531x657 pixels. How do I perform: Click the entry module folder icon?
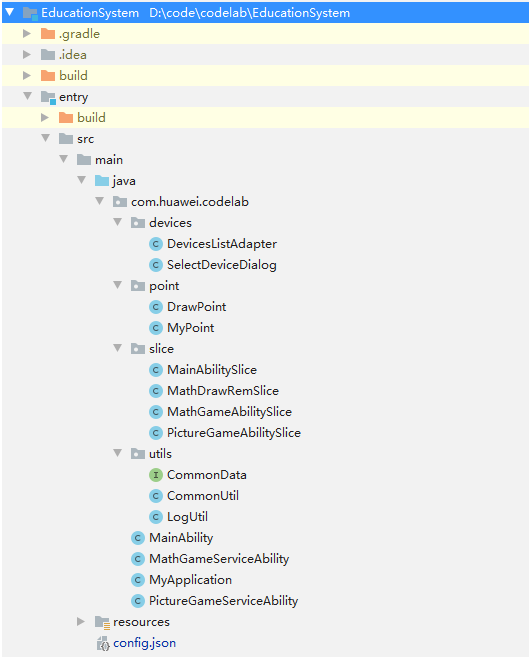(48, 97)
